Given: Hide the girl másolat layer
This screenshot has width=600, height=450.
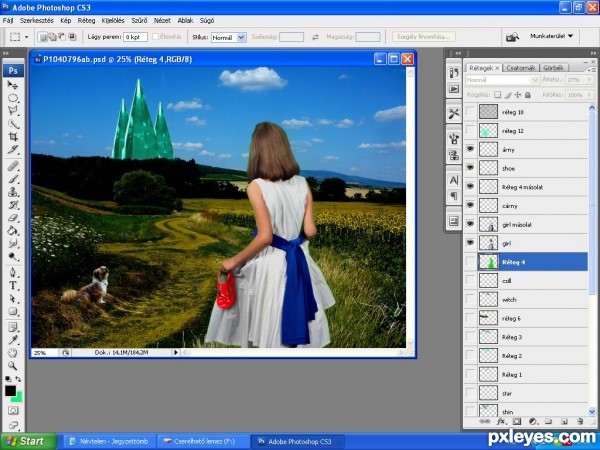Looking at the screenshot, I should [x=470, y=224].
